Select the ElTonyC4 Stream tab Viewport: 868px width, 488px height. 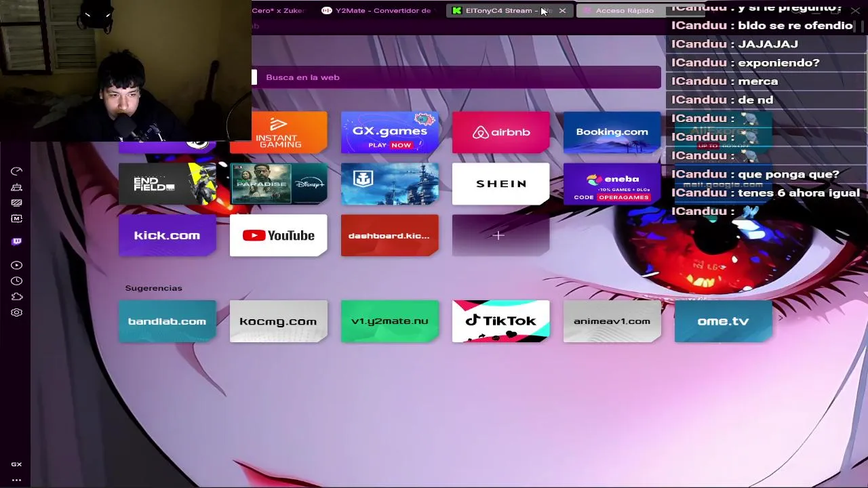pos(509,11)
